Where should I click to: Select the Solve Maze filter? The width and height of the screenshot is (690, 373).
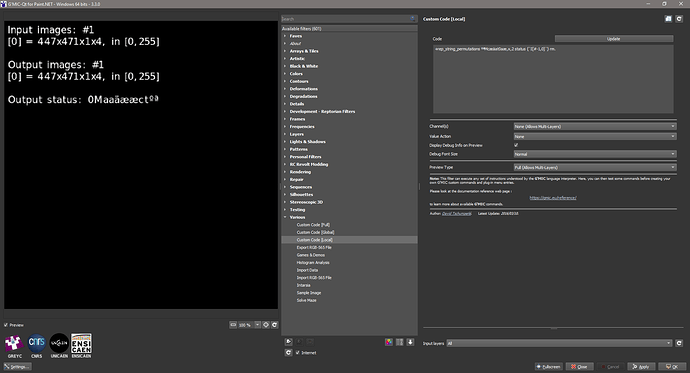pos(306,300)
